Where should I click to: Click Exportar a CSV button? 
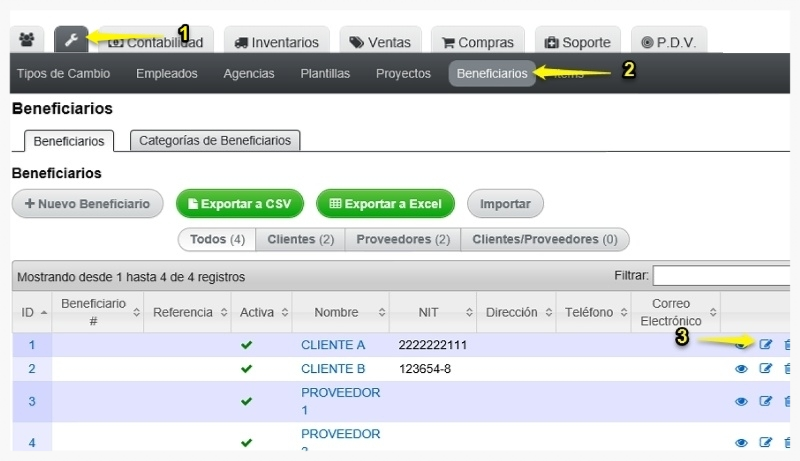click(x=240, y=203)
